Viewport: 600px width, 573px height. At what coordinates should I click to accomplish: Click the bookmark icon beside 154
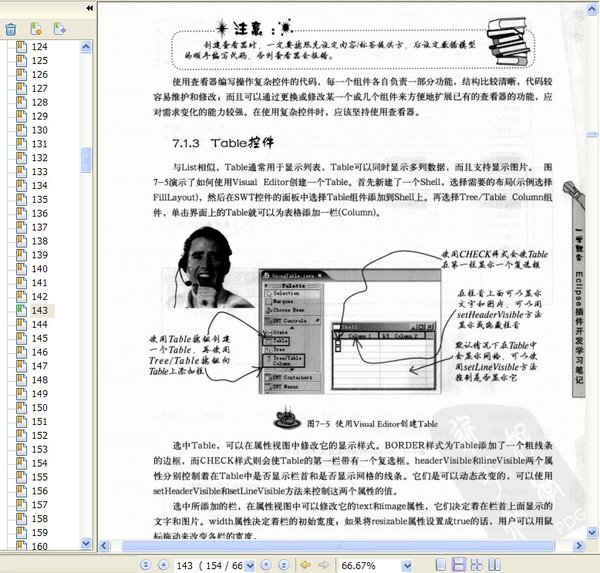(x=21, y=463)
